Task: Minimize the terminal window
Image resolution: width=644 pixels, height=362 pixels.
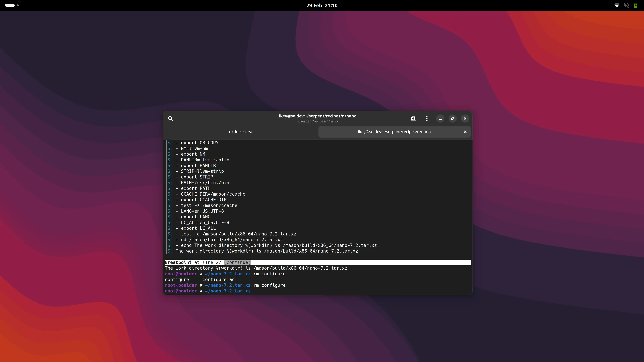Action: click(440, 118)
